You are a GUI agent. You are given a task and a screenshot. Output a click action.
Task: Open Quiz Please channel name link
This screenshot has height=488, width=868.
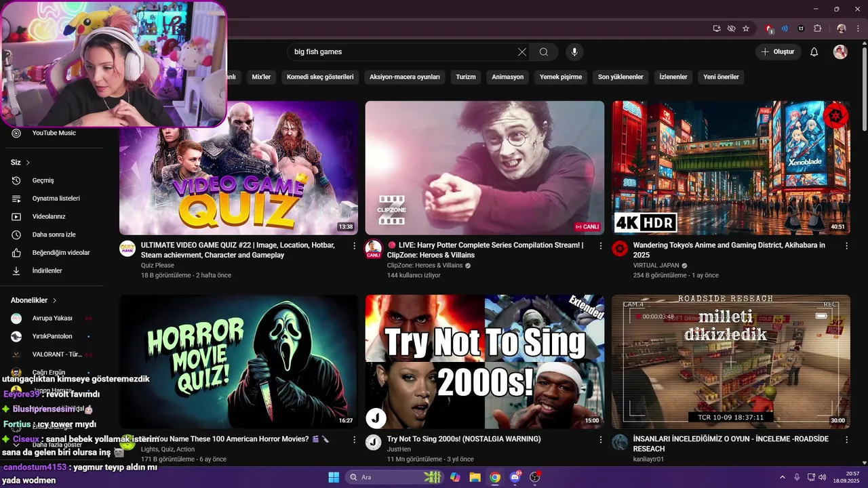[157, 266]
